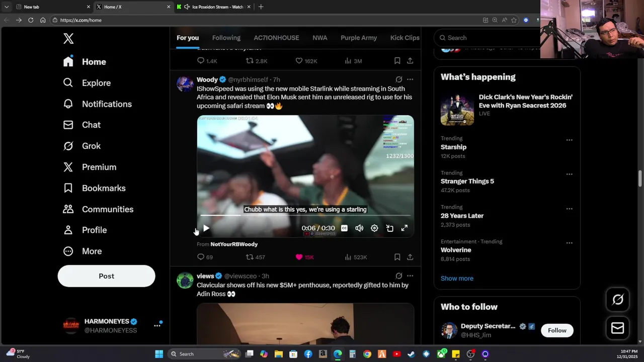This screenshot has height=362, width=644.
Task: Bookmark Woody's post
Action: (x=397, y=257)
